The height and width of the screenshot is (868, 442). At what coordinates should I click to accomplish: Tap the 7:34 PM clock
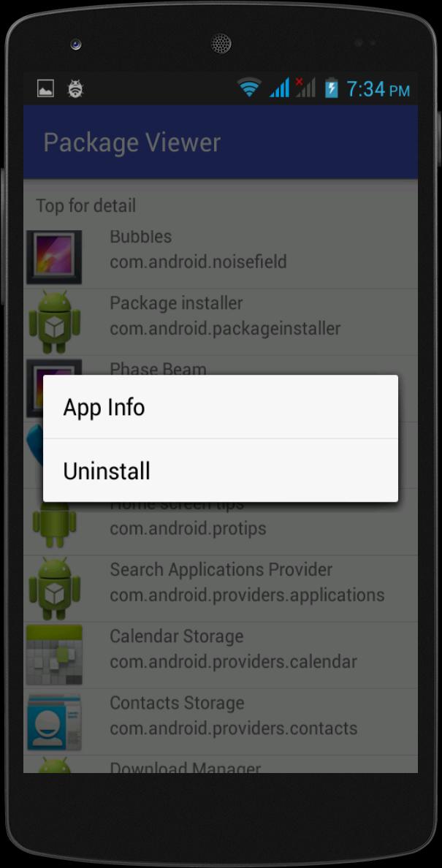click(378, 88)
